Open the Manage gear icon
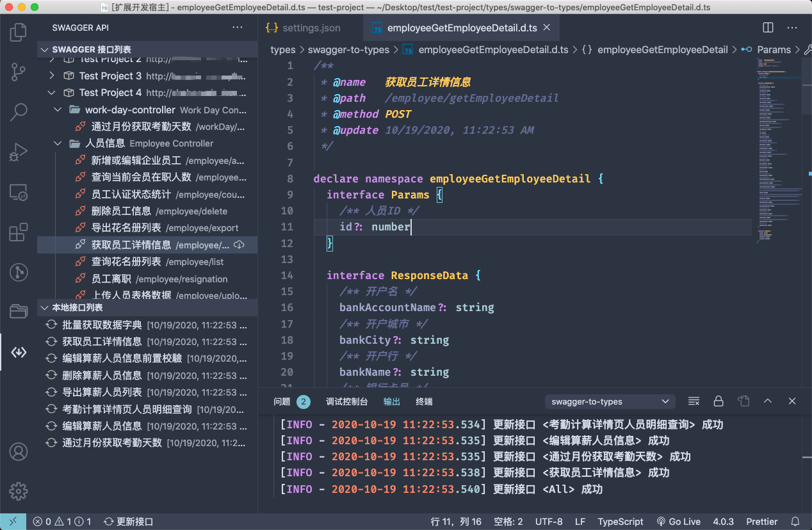The image size is (812, 530). (19, 491)
